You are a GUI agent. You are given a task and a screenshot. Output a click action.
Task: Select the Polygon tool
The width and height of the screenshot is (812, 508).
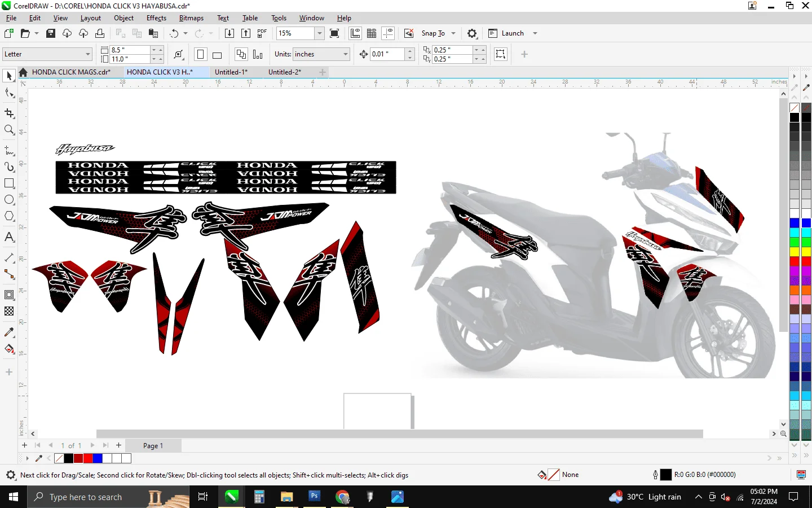(x=9, y=216)
